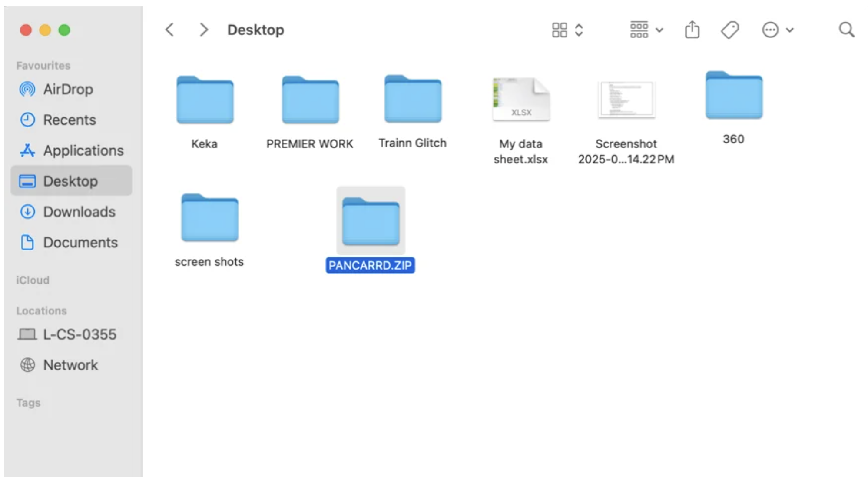Click the Edit Tags icon
Screen dimensions: 868x477
(729, 30)
